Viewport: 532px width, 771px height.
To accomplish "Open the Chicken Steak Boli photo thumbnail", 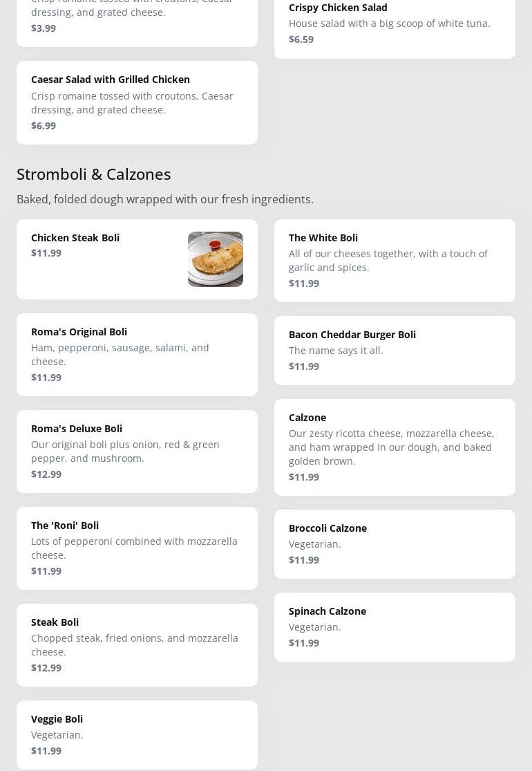I will coord(215,259).
